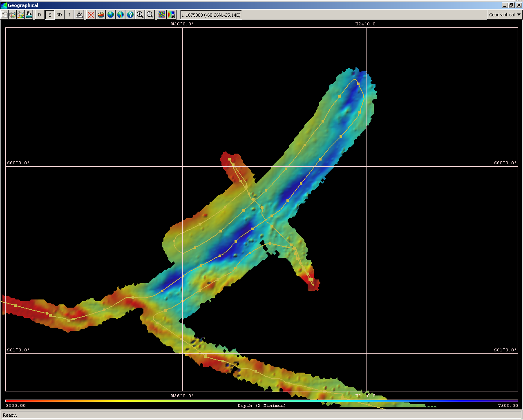Viewport: 523px width, 420px height.
Task: Click the colormap pattern icon near zoom tools
Action: (x=162, y=15)
